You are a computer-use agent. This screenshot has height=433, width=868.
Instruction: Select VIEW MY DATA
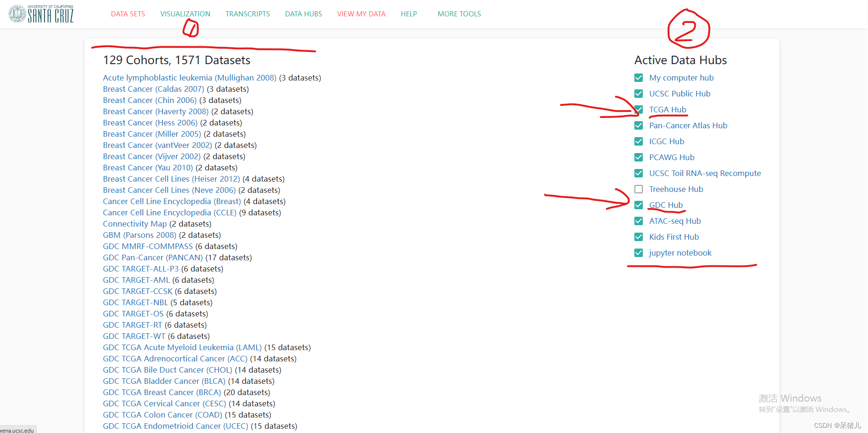pyautogui.click(x=361, y=14)
